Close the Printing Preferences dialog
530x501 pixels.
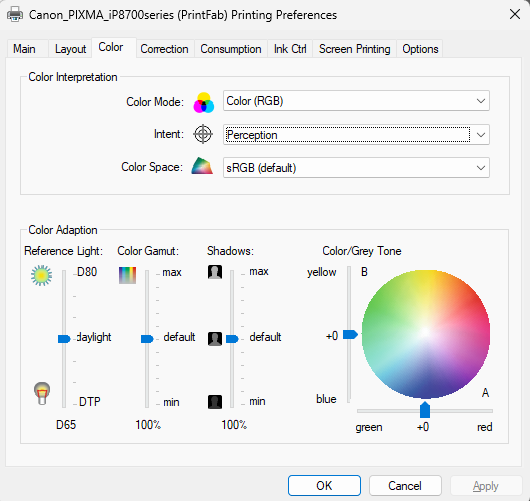click(x=515, y=15)
